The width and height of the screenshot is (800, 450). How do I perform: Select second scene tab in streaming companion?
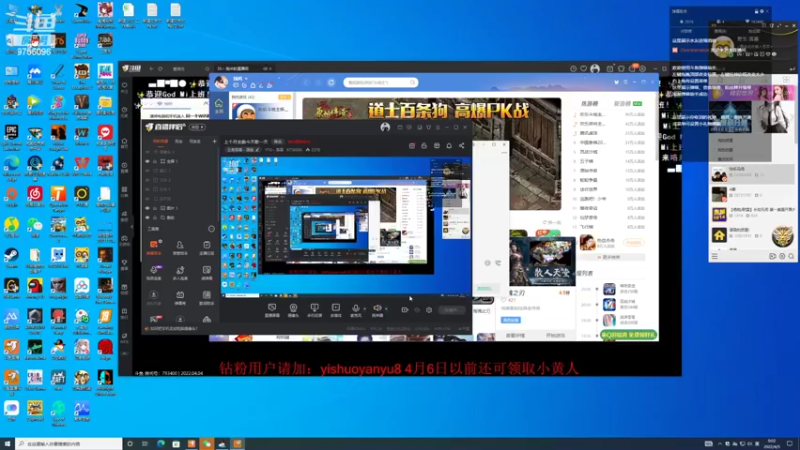point(179,141)
